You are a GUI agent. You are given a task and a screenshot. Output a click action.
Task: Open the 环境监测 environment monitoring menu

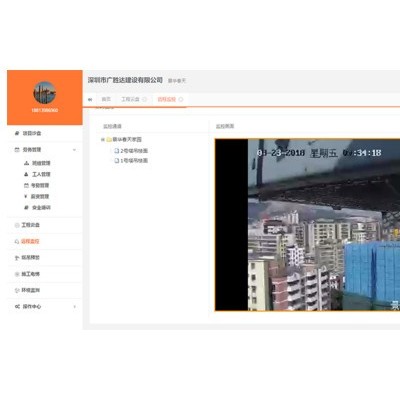point(27,290)
